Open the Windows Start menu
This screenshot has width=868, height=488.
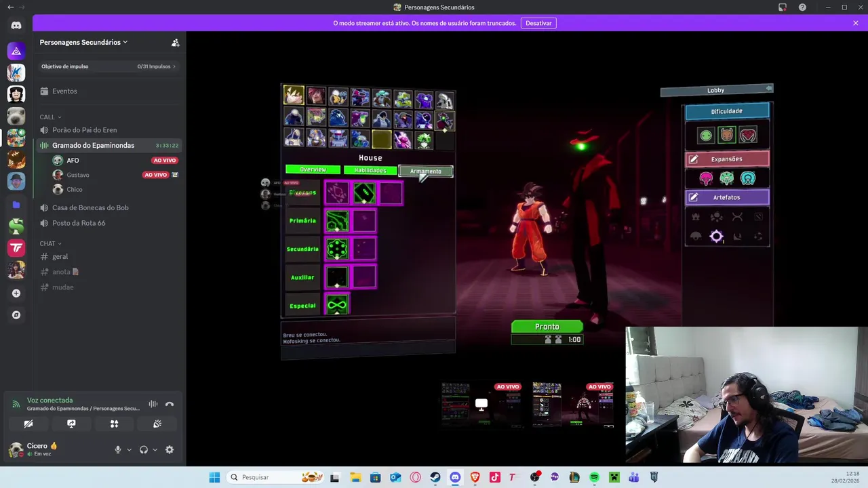214,477
